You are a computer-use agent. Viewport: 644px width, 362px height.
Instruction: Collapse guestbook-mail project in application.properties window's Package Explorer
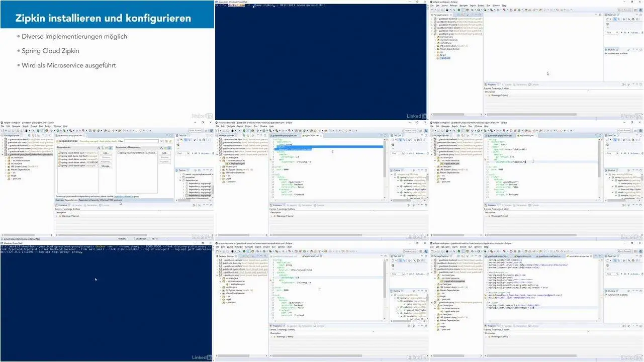click(432, 272)
